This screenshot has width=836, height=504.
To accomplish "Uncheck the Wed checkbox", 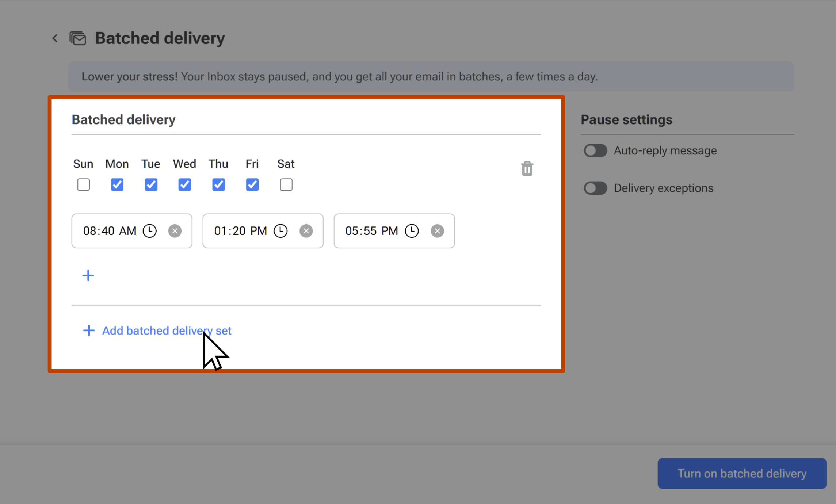I will point(185,185).
